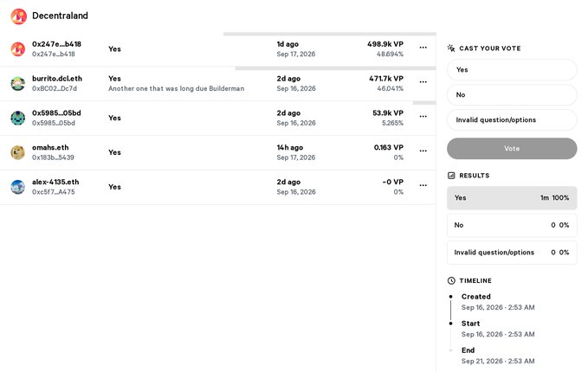Click '1d ago' timestamp of first vote
The height and width of the screenshot is (372, 588).
pos(288,44)
